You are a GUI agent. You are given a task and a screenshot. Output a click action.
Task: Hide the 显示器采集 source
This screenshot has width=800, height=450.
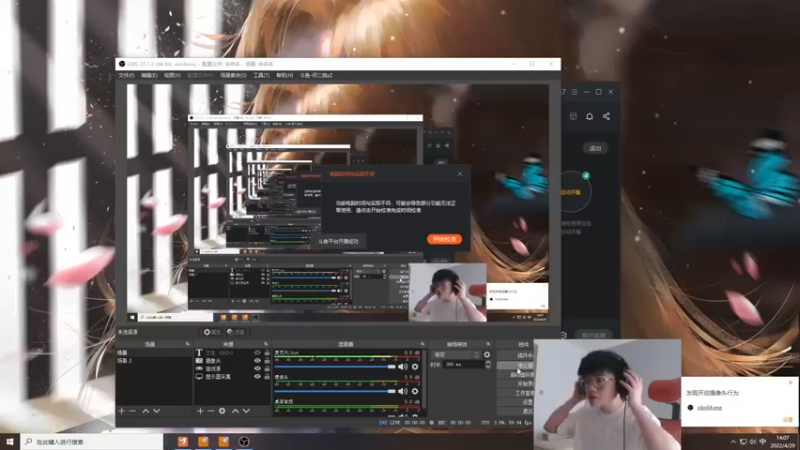(x=257, y=377)
